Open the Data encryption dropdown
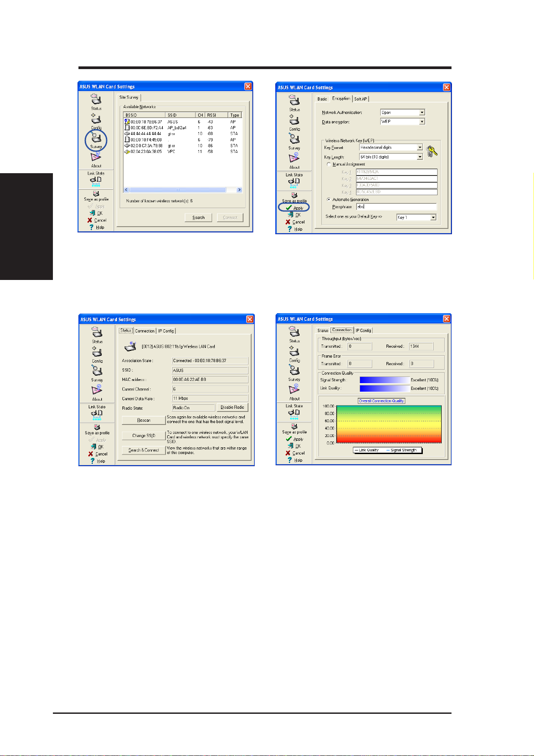 pos(422,122)
